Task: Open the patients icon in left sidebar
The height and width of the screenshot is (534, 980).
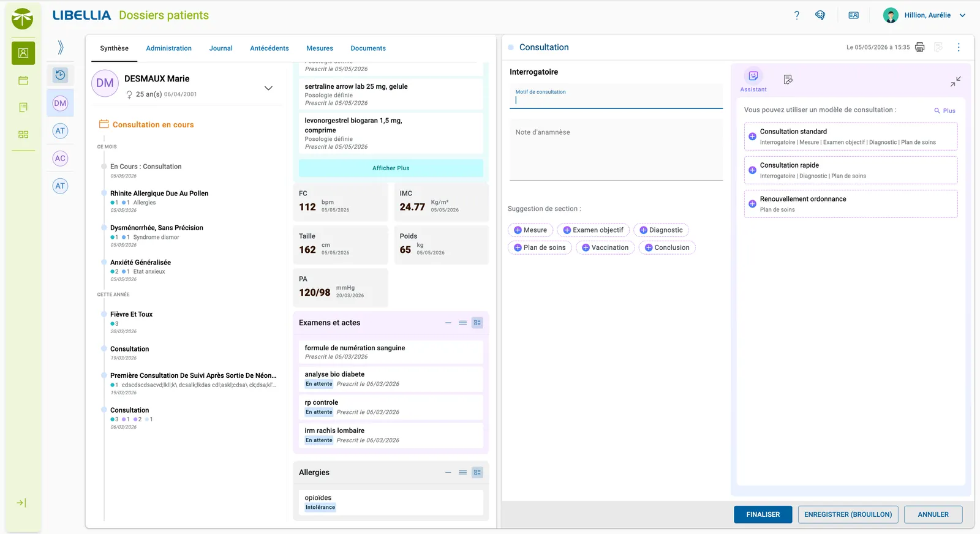Action: [x=23, y=53]
